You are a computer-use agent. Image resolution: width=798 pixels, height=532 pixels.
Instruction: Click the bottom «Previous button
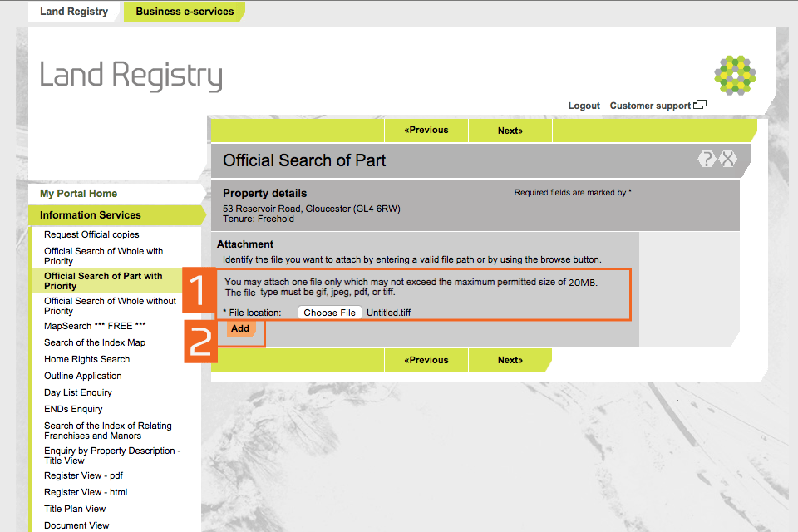pyautogui.click(x=426, y=361)
